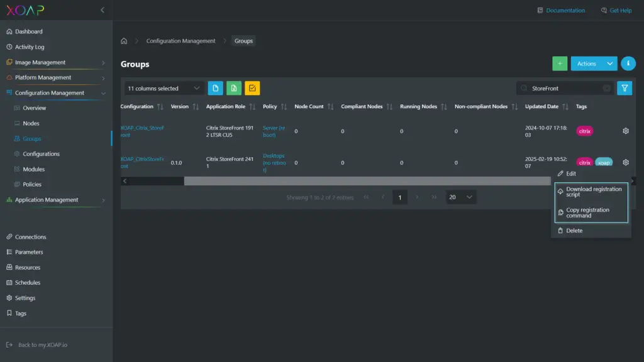Screen dimensions: 644x362
Task: Toggle sorting on the Node Count column
Action: click(330, 106)
